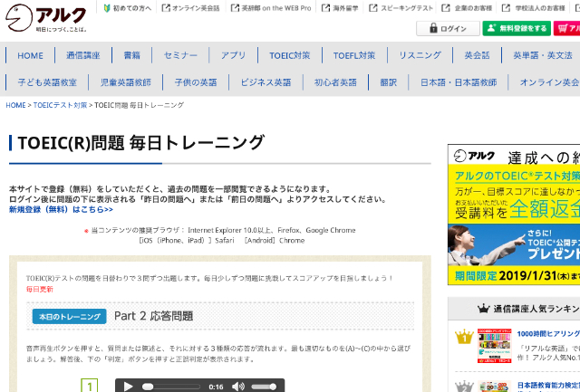Screen dimensions: 580x392
Task: Click the ALC logo at top left
Action: pos(46,18)
